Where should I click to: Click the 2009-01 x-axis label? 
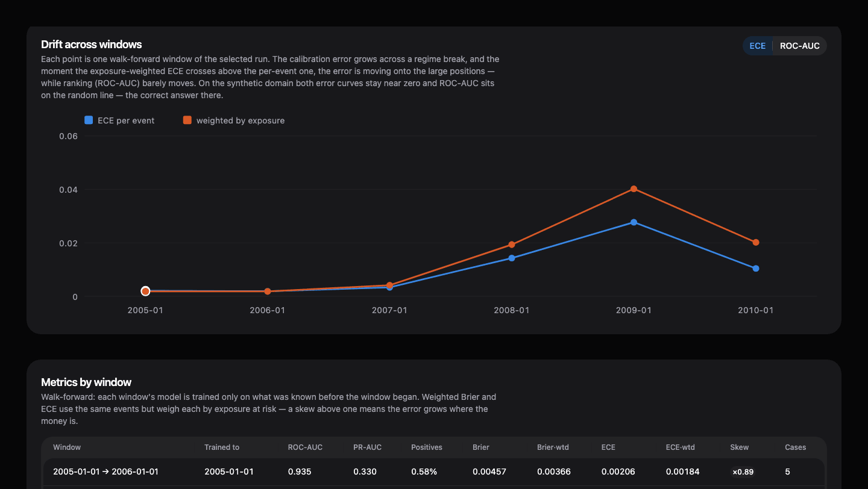[634, 310]
